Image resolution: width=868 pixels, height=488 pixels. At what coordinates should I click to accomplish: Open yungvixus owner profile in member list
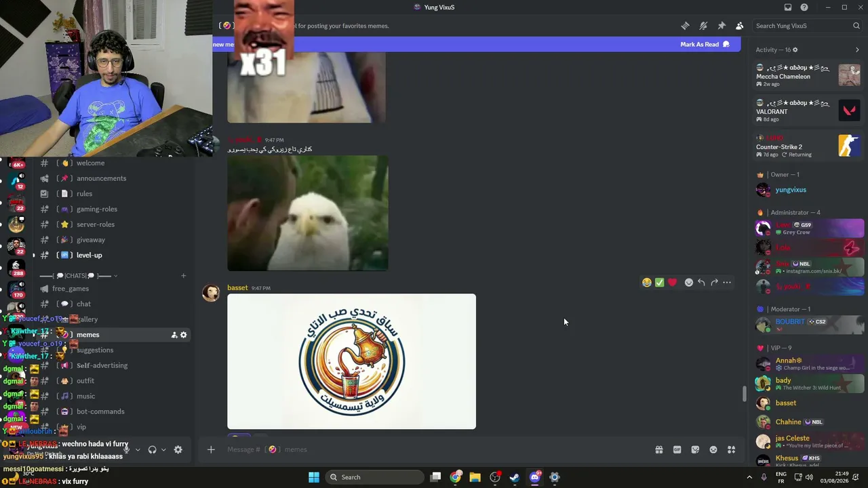tap(810, 190)
